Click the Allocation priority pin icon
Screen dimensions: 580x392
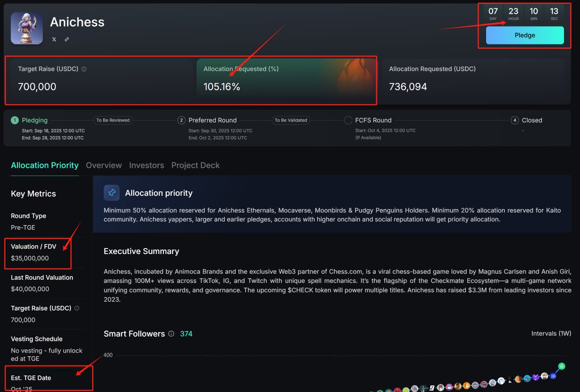click(x=112, y=193)
